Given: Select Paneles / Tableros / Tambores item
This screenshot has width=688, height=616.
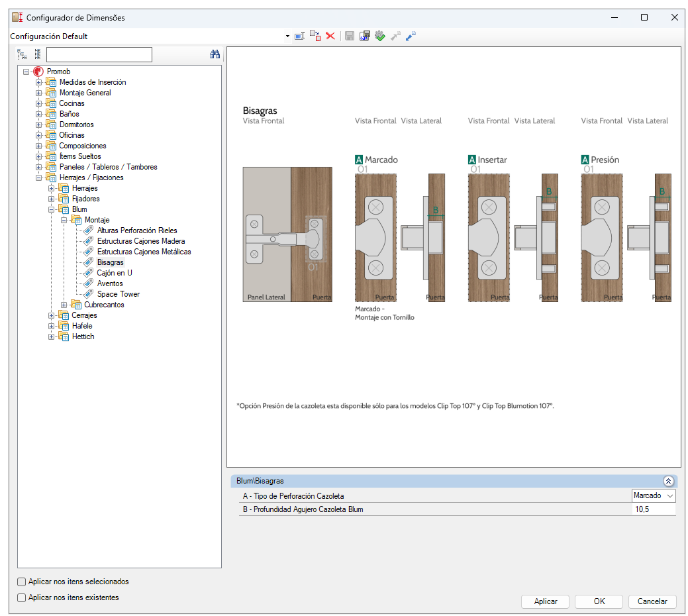Looking at the screenshot, I should pyautogui.click(x=108, y=167).
